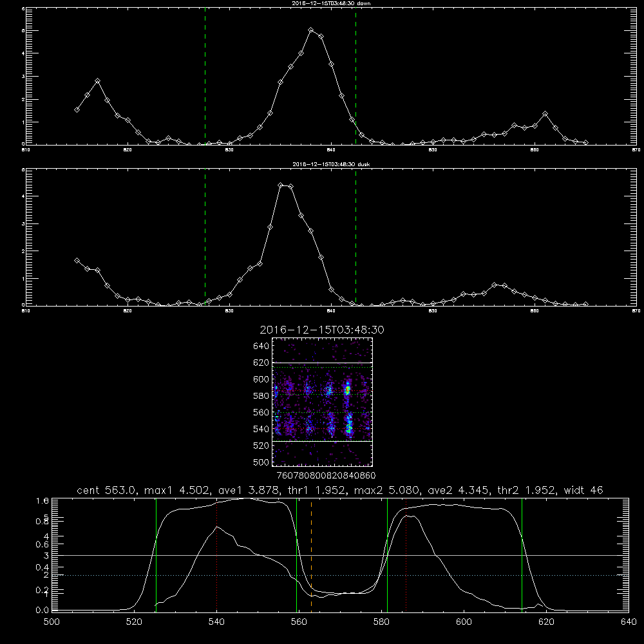Click the red dotted peak line near 586

click(406, 555)
